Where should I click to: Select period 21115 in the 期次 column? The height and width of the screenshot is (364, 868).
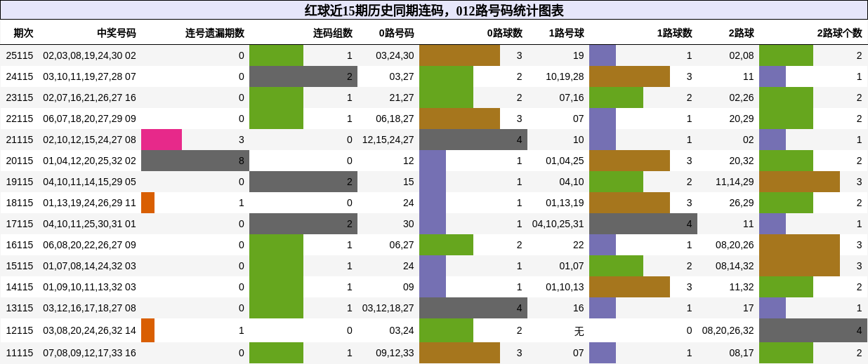20,140
